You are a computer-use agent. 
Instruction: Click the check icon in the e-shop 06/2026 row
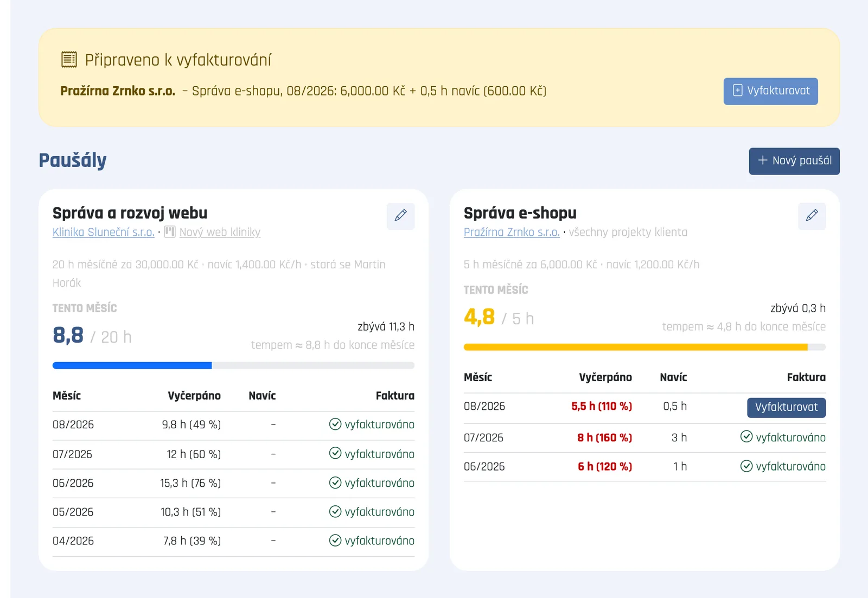click(x=746, y=466)
